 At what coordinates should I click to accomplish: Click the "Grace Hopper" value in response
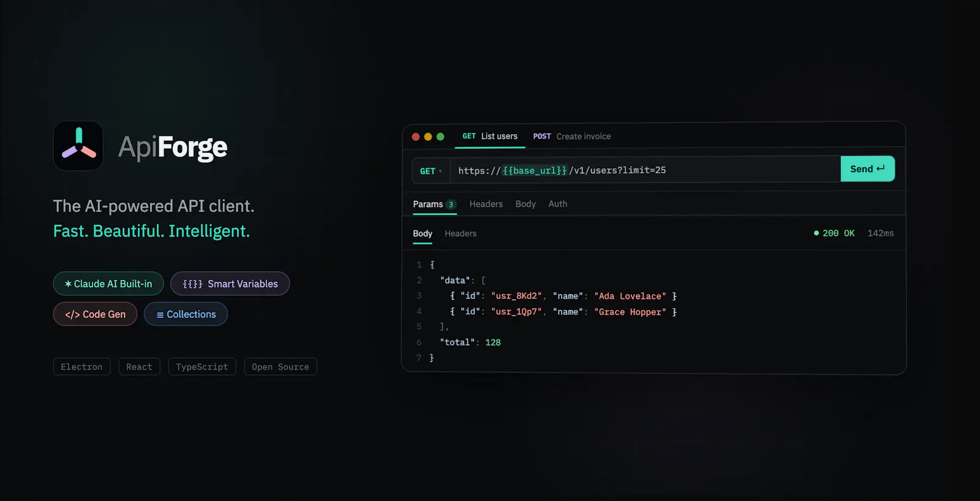(630, 312)
